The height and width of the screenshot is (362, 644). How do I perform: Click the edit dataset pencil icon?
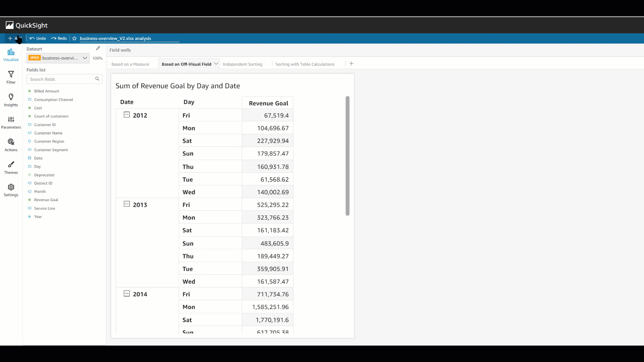click(x=98, y=48)
